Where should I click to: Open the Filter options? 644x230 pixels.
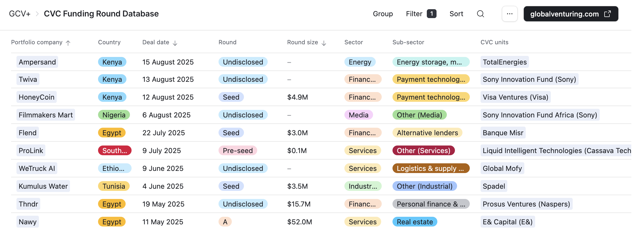pyautogui.click(x=414, y=14)
